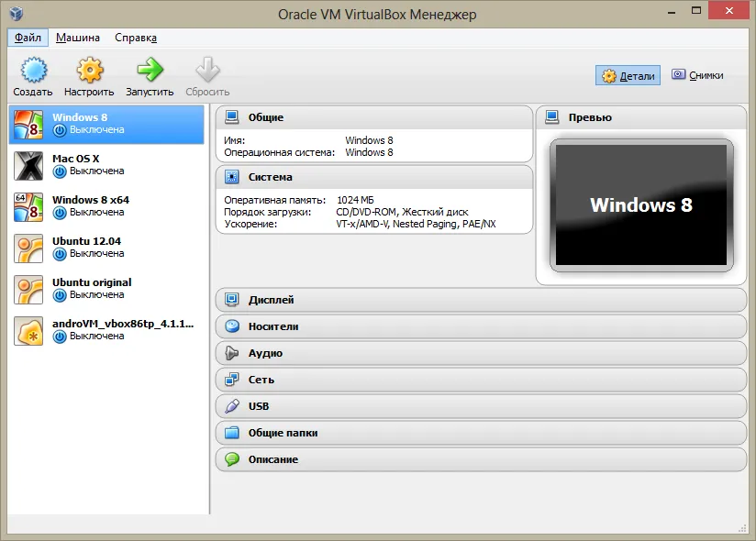Click the Аудио speaker icon
This screenshot has height=541, width=756.
pyautogui.click(x=232, y=353)
